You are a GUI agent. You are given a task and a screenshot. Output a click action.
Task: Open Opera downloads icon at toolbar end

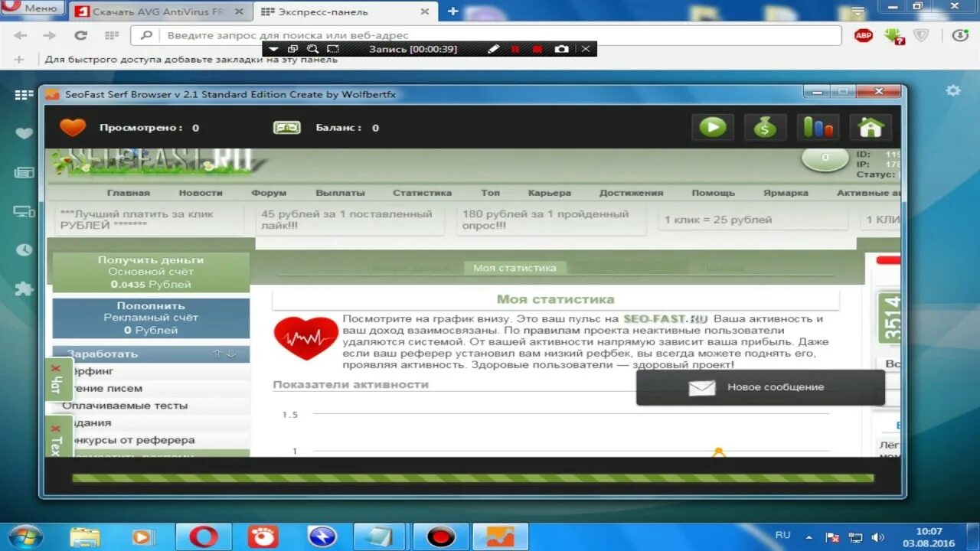point(960,35)
